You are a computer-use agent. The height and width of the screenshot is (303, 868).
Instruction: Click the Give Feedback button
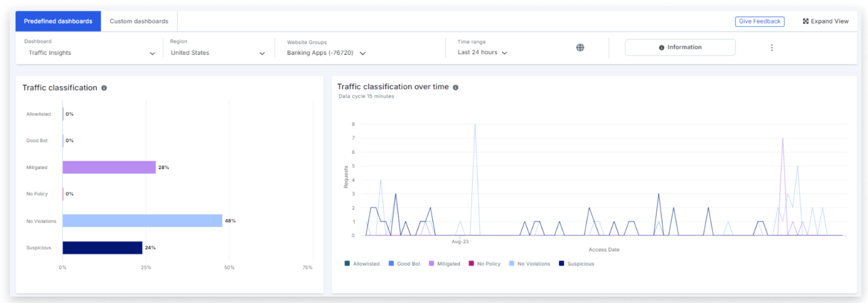click(759, 22)
